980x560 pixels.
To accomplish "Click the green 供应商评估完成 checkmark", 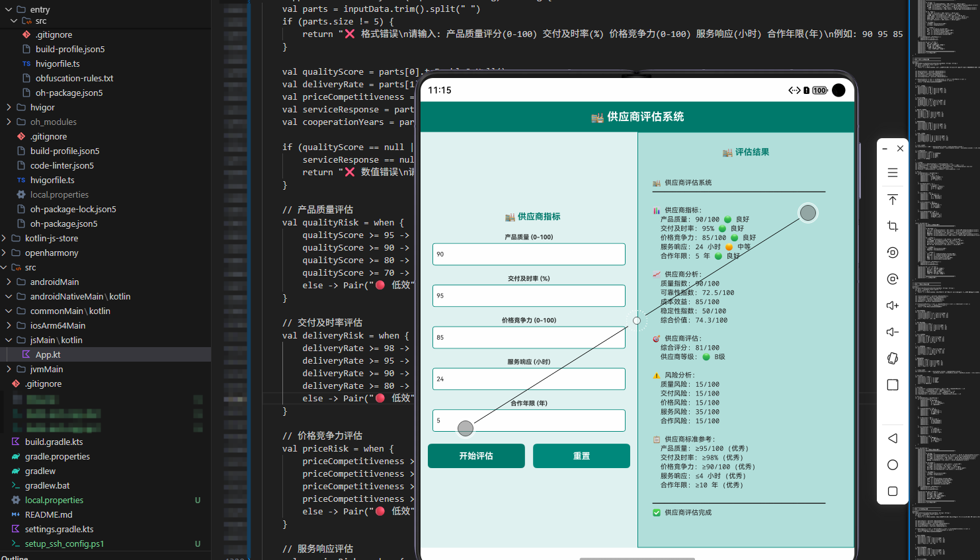I will click(x=656, y=512).
